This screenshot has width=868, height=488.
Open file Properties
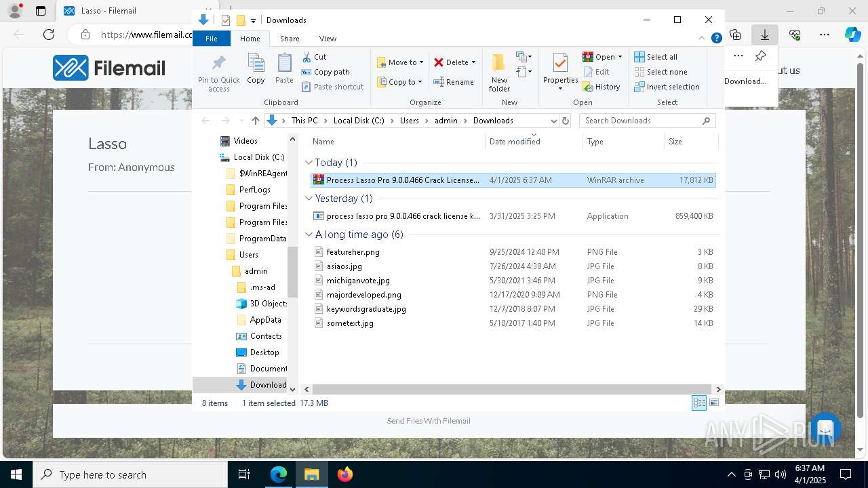(560, 73)
